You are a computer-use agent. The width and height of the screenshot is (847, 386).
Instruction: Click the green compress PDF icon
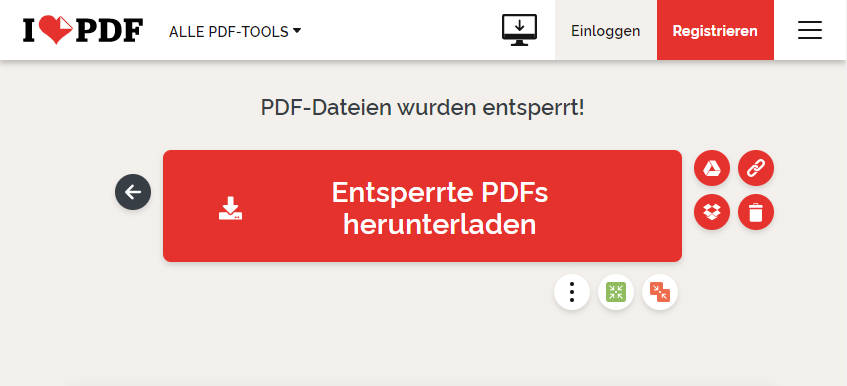pyautogui.click(x=616, y=292)
